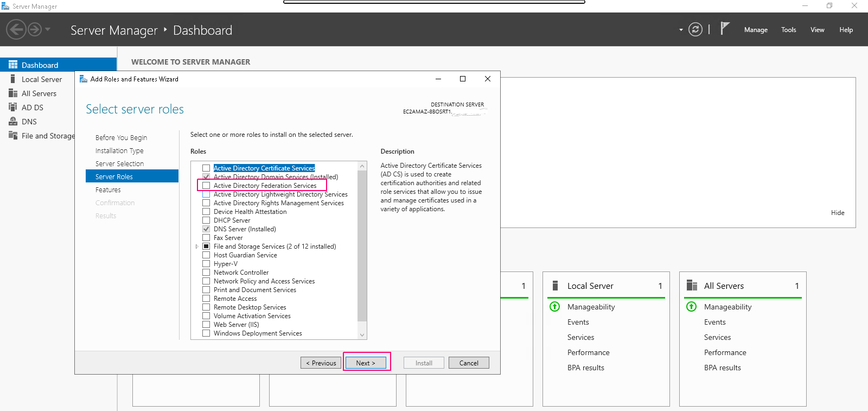The width and height of the screenshot is (868, 411).
Task: Select the All Servers sidebar icon
Action: pyautogui.click(x=13, y=93)
